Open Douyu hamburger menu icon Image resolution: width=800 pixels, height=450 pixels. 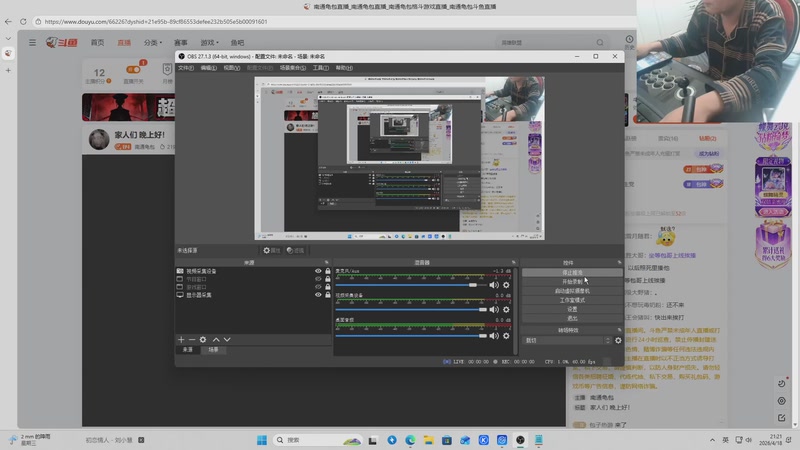(32, 43)
